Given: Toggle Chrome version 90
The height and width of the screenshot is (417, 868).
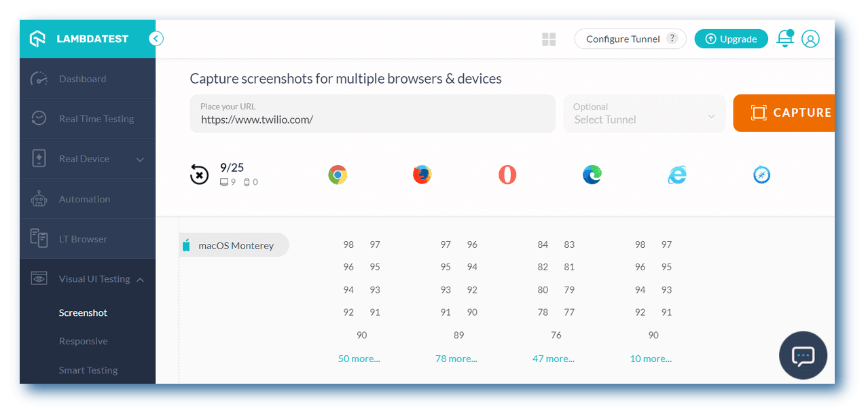Looking at the screenshot, I should pos(362,335).
